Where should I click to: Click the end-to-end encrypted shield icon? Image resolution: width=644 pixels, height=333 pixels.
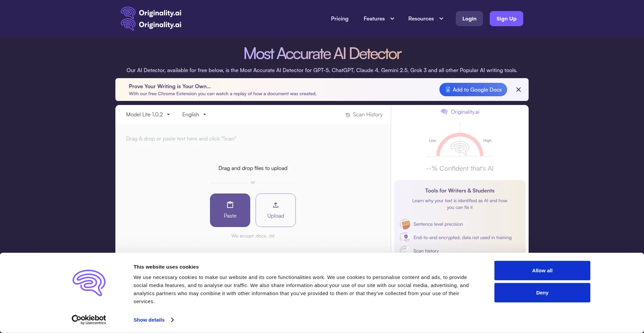pos(405,237)
